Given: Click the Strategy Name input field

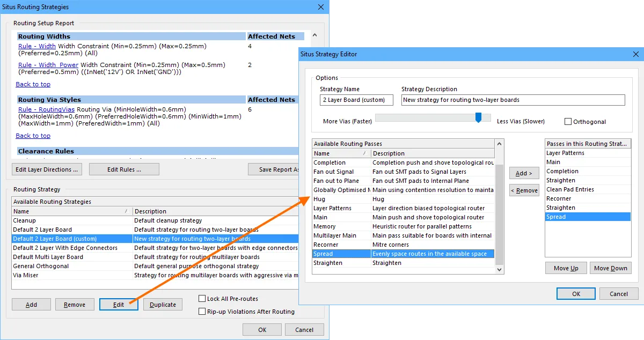Looking at the screenshot, I should click(x=356, y=100).
